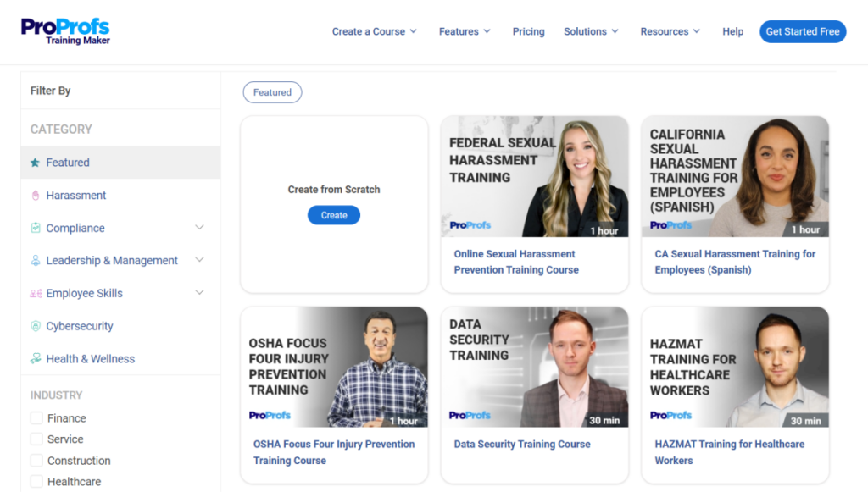The width and height of the screenshot is (868, 492).
Task: Open the Resources dropdown menu
Action: 670,31
